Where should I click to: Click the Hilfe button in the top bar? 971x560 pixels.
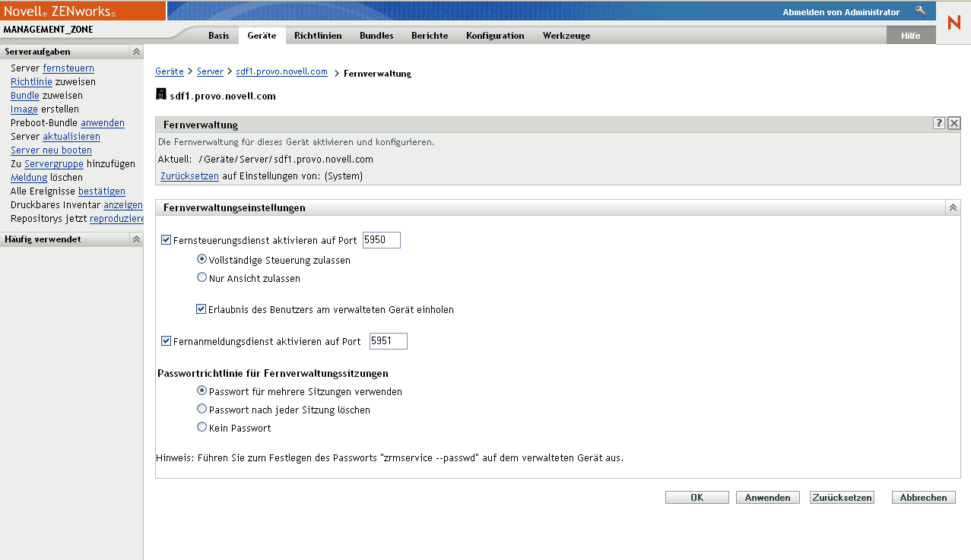point(911,36)
